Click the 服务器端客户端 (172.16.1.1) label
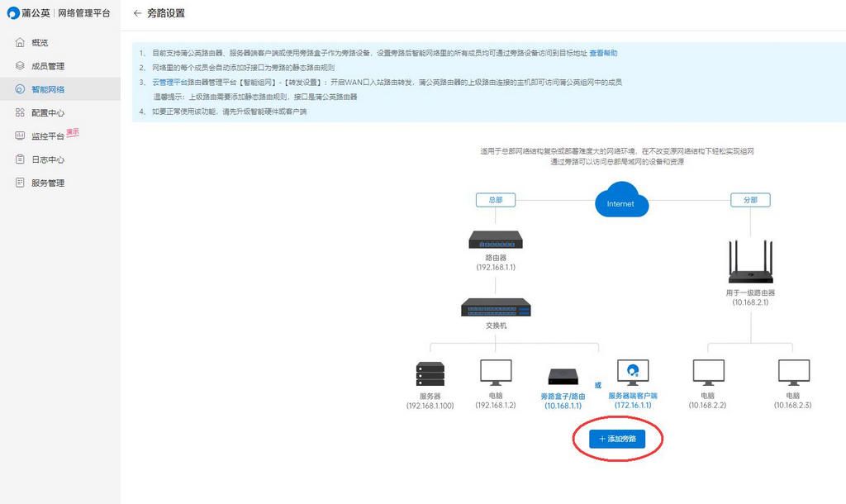The width and height of the screenshot is (846, 504). [633, 401]
